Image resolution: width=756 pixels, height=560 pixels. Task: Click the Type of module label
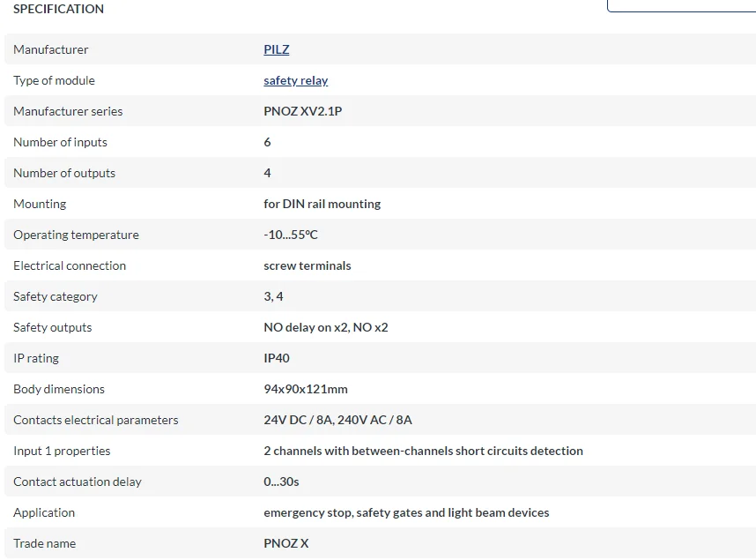tap(54, 80)
